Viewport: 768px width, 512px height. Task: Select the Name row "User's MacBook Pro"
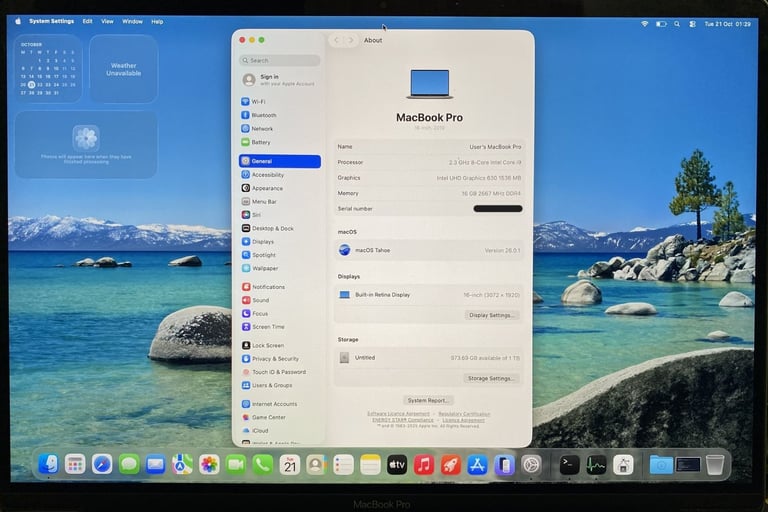(429, 146)
